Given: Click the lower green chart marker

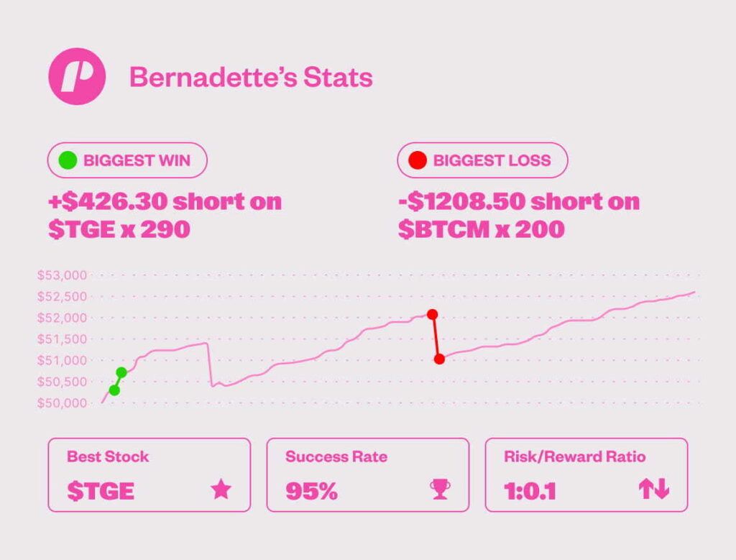Looking at the screenshot, I should tap(114, 390).
